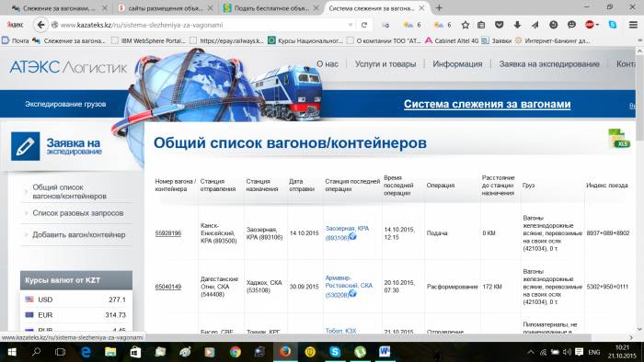The image size is (644, 362).
Task: Open the Cabinet Altel 4G bookmark
Action: [x=452, y=40]
